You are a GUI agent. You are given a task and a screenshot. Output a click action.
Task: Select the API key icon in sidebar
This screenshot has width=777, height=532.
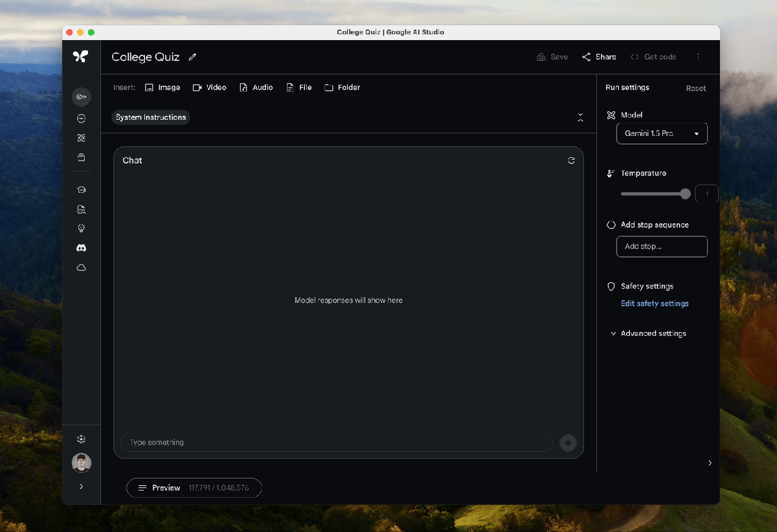[x=81, y=97]
